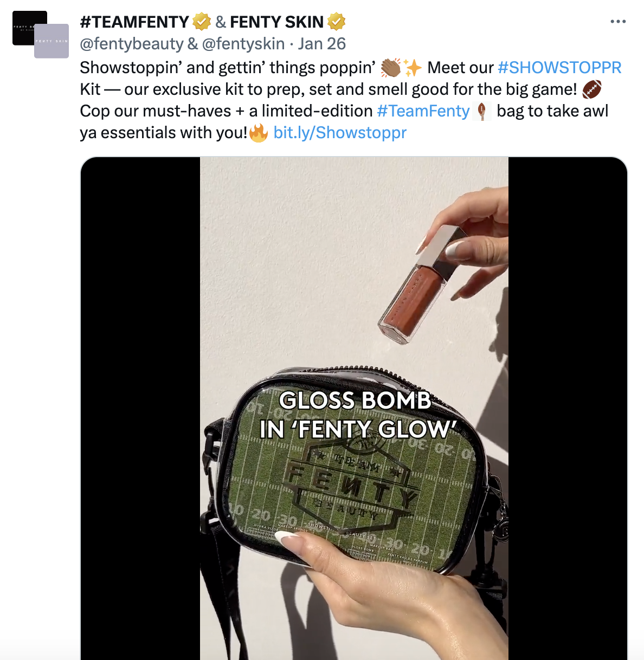Image resolution: width=644 pixels, height=660 pixels.
Task: Follow the #TeamFenty hashtag in the tweet
Action: [423, 111]
